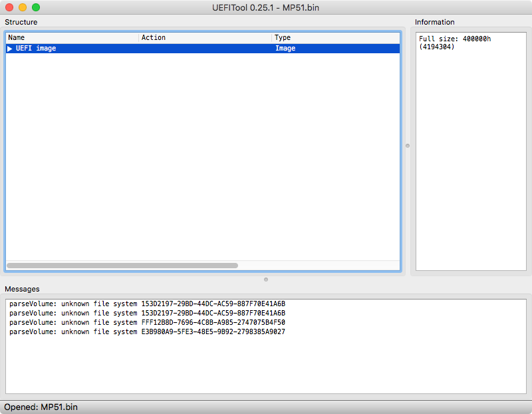Select the E3B980A9-5FE3 parseVolume message
This screenshot has width=532, height=414.
tap(147, 332)
